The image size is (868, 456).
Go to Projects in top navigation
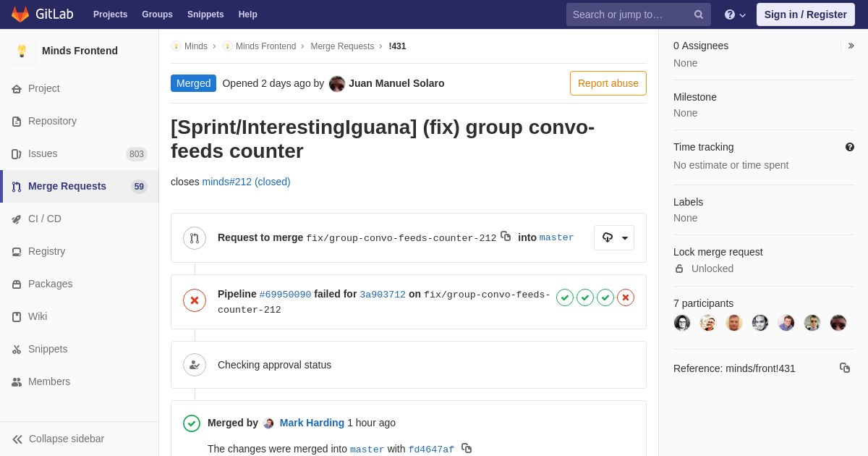110,14
